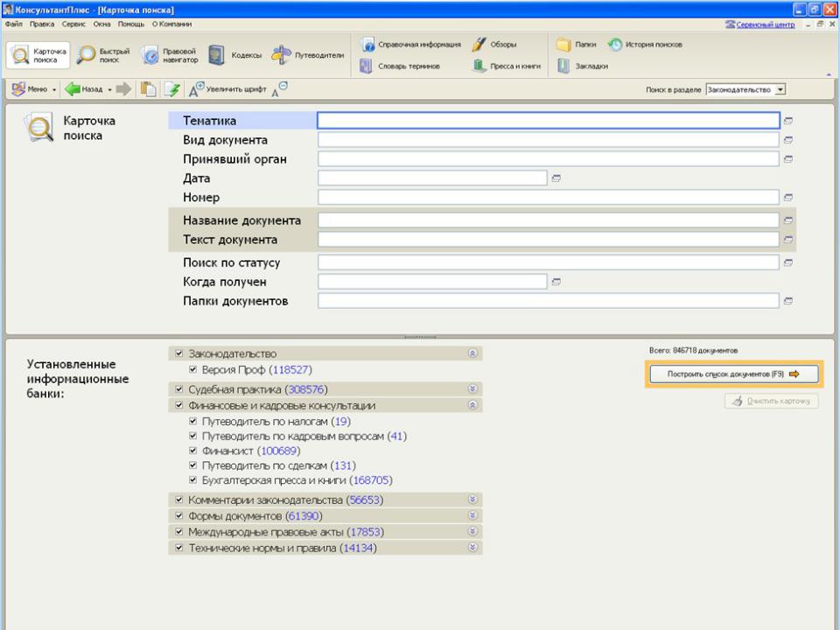Open the selector icon beside Текст документа

coord(788,240)
